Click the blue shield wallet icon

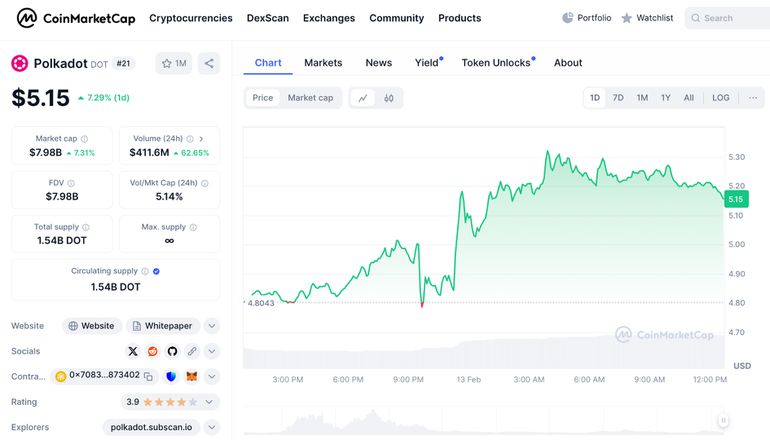click(x=171, y=376)
